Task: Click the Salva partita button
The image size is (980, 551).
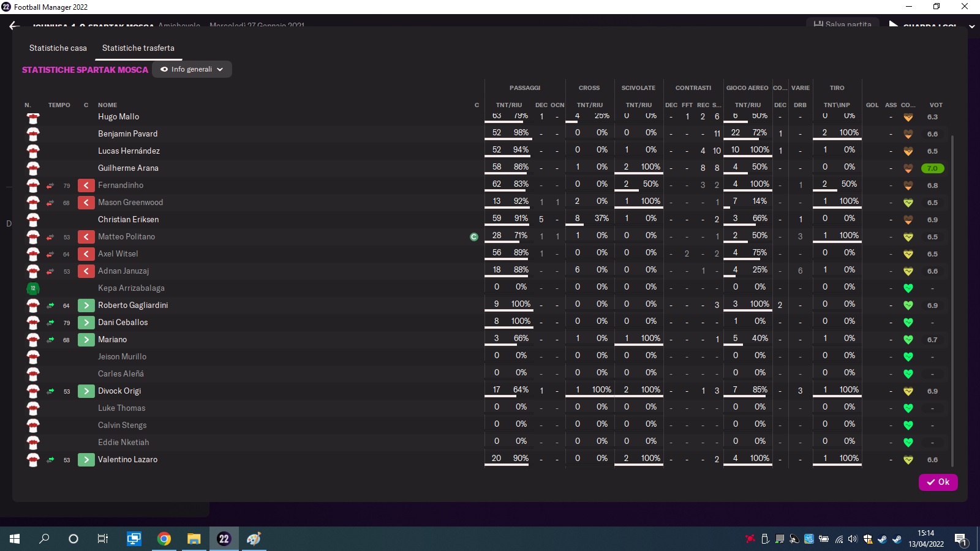Action: tap(843, 24)
